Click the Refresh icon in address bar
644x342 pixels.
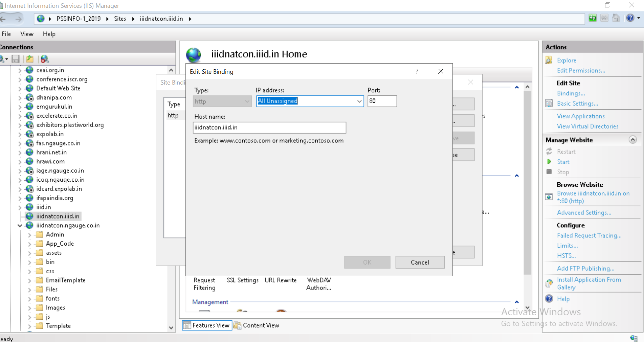(593, 18)
